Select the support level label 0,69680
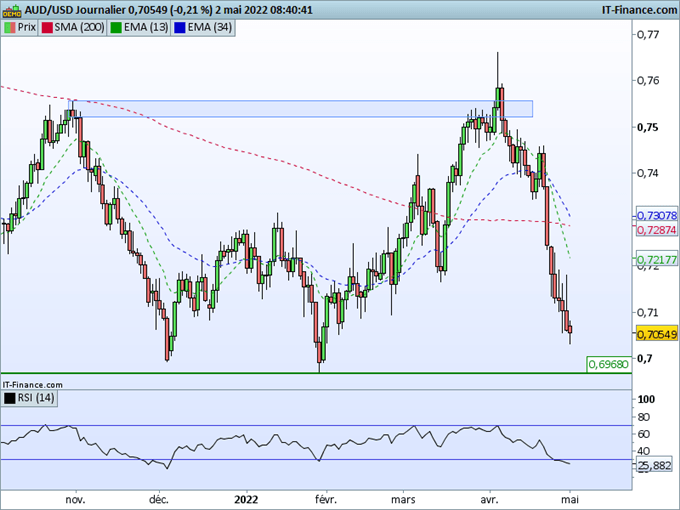680x510 pixels. [x=609, y=364]
